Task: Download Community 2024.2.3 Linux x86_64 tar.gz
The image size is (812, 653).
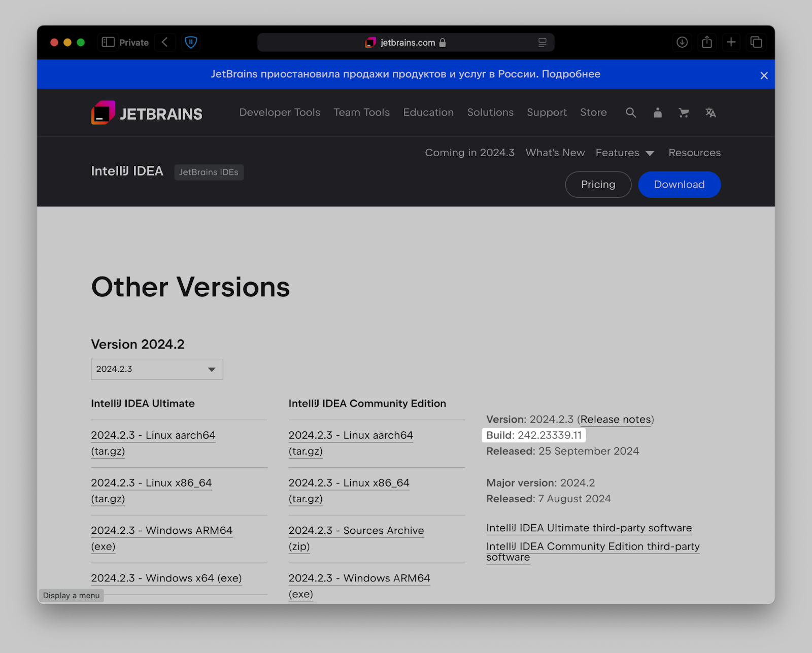Action: pos(349,491)
